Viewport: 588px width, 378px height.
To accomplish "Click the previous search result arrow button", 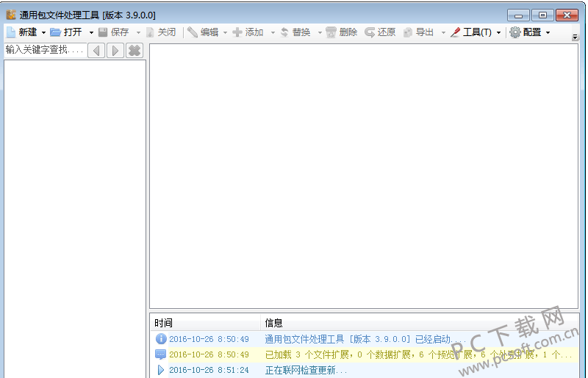I will (96, 50).
